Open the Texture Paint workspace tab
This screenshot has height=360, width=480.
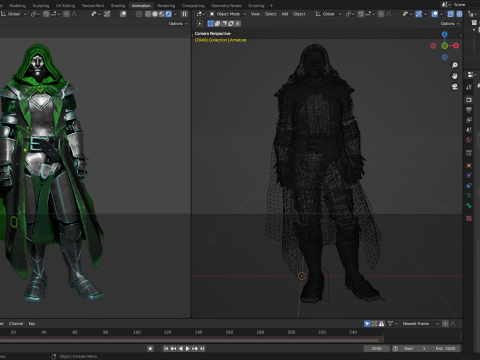[x=93, y=6]
